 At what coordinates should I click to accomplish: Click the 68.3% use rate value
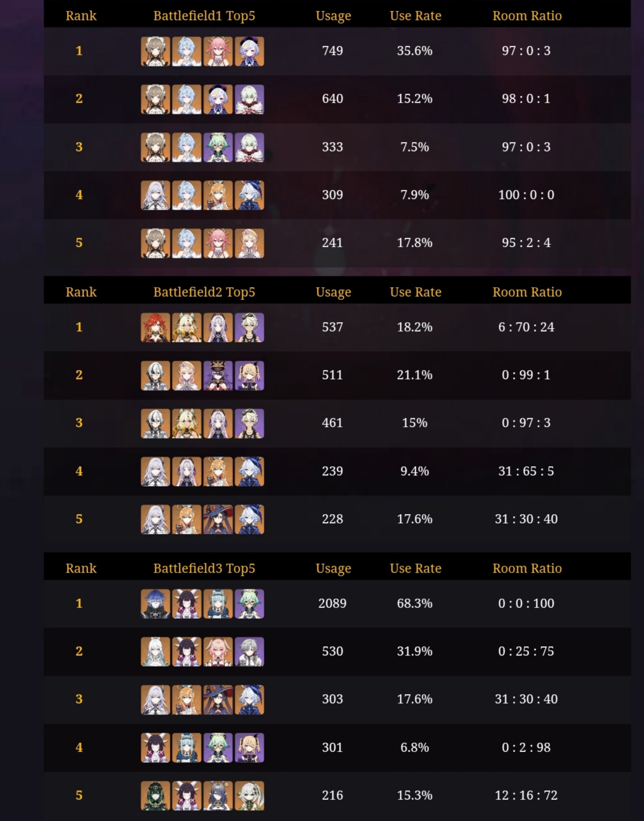click(x=414, y=603)
